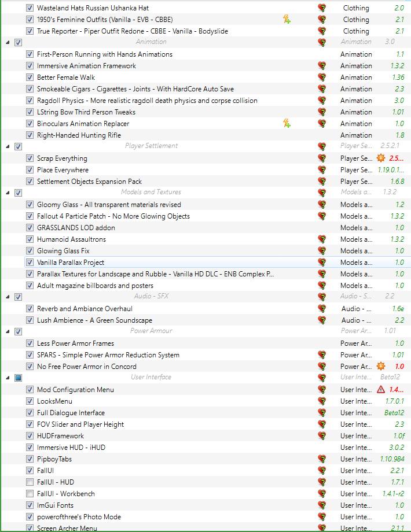Click the orange update icon on No Free Power Armor in Concord

(x=381, y=367)
